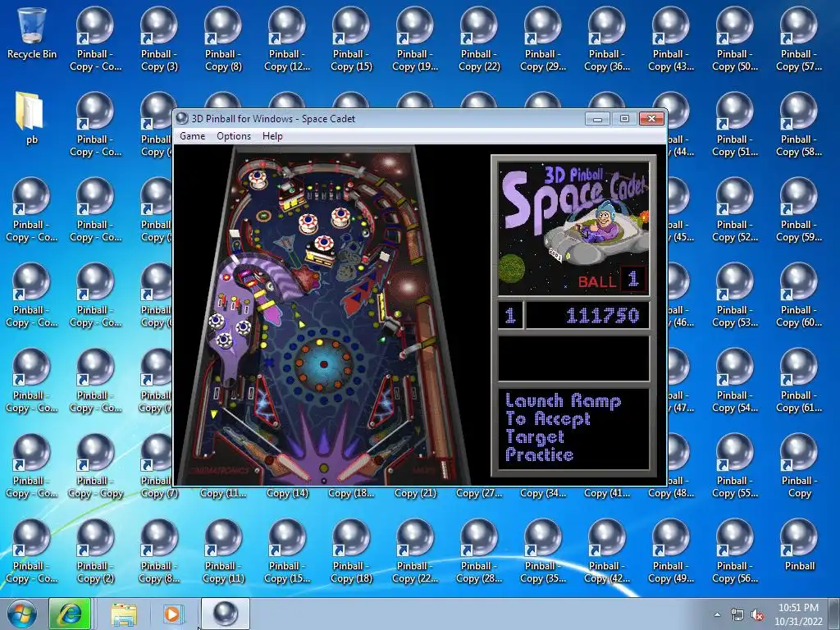Select the Pinball - Copy (2) shortcut

click(x=95, y=550)
